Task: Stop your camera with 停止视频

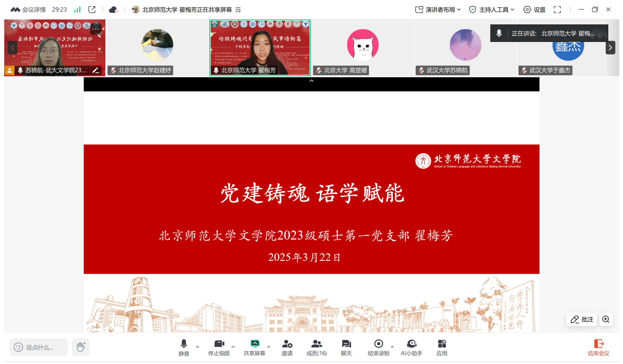Action: pyautogui.click(x=219, y=347)
